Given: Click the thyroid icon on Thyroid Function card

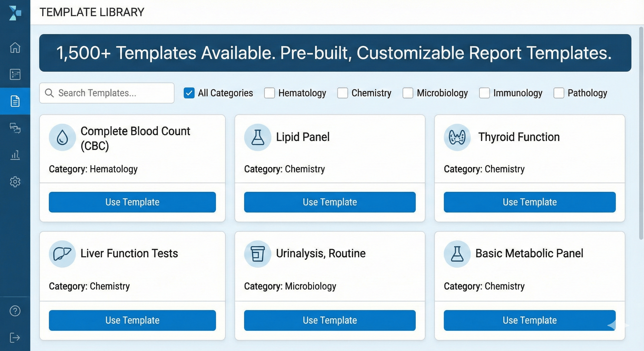Looking at the screenshot, I should 457,137.
